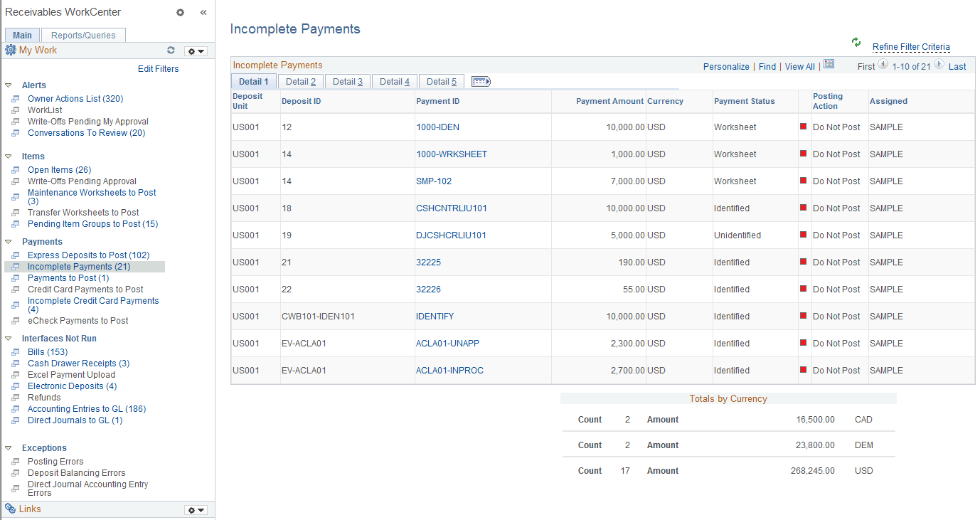Screen dimensions: 980x520
Task: Open the Refine Filter Criteria link
Action: 911,46
